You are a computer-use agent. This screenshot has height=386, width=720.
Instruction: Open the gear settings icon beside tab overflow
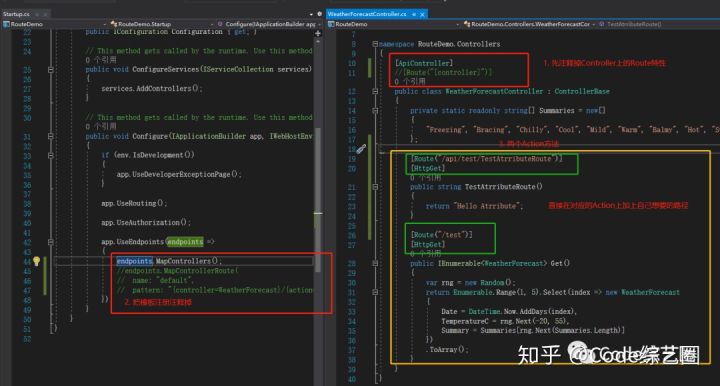[320, 14]
